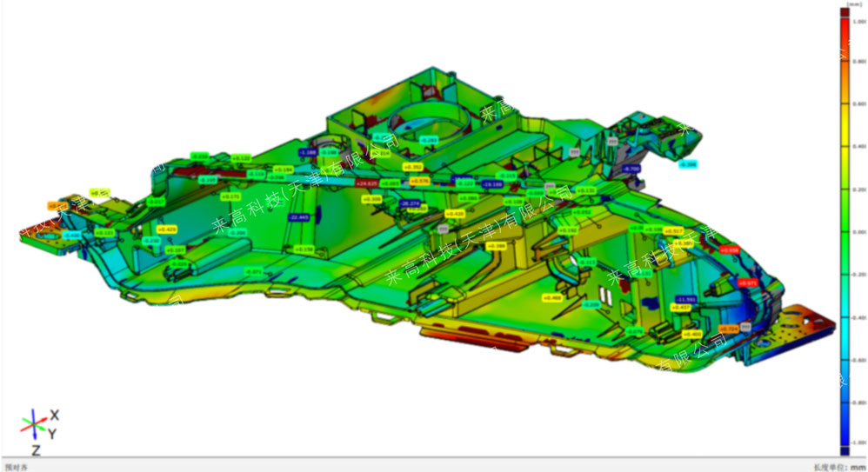Select the +0.468 deviation annotation
This screenshot has height=472, width=868.
click(x=551, y=297)
